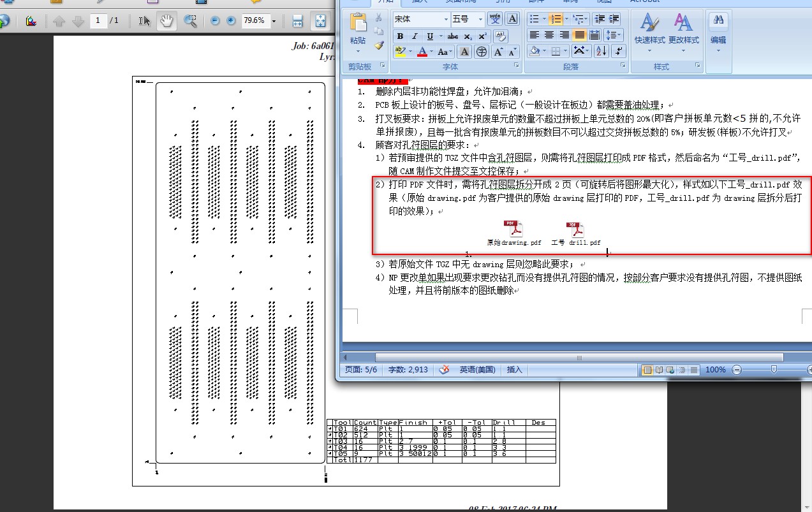Open the line spacing dropdown
The height and width of the screenshot is (512, 812).
coord(613,35)
